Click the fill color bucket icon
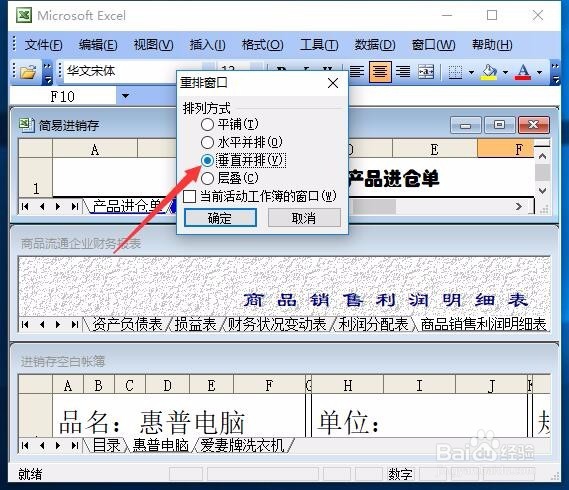This screenshot has height=490, width=569. click(x=488, y=72)
